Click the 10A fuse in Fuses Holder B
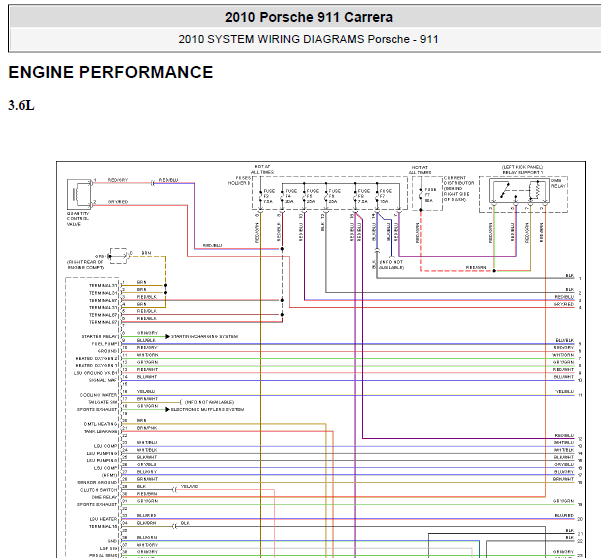This screenshot has width=601, height=558. [383, 195]
